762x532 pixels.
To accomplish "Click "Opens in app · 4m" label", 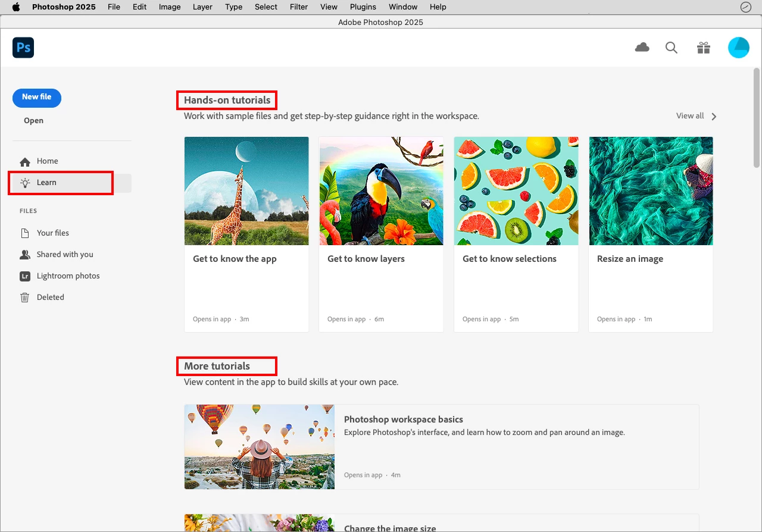I will tap(372, 475).
